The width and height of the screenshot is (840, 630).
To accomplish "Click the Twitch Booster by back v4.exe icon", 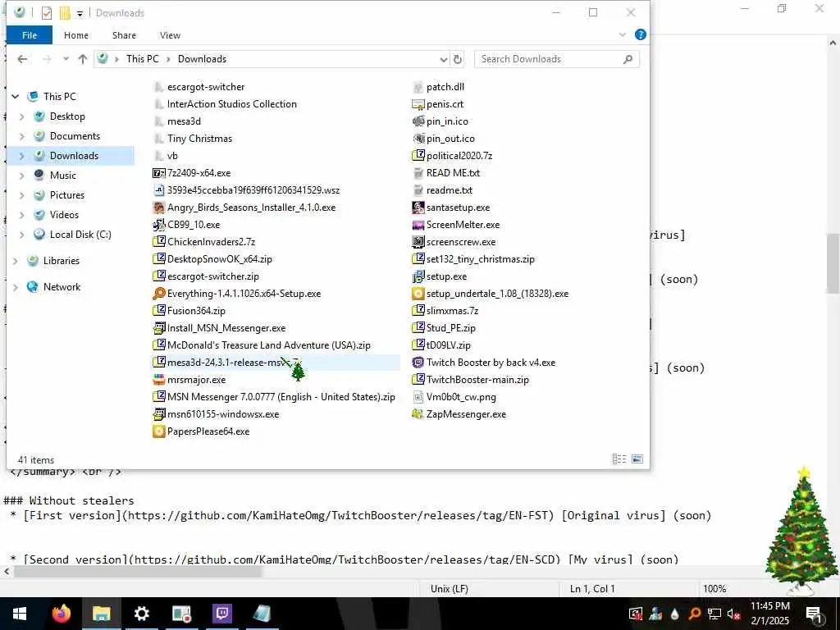I will tap(418, 363).
